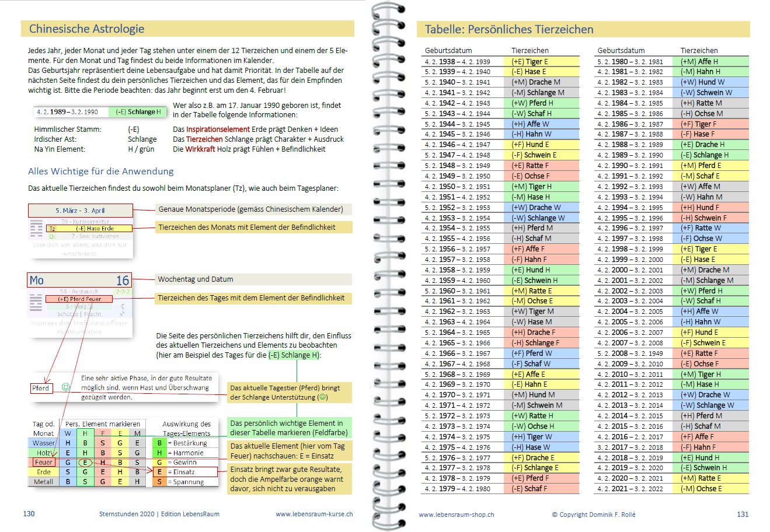Click the green smiley next to Pferd
This screenshot has width=770, height=532.
tap(66, 387)
